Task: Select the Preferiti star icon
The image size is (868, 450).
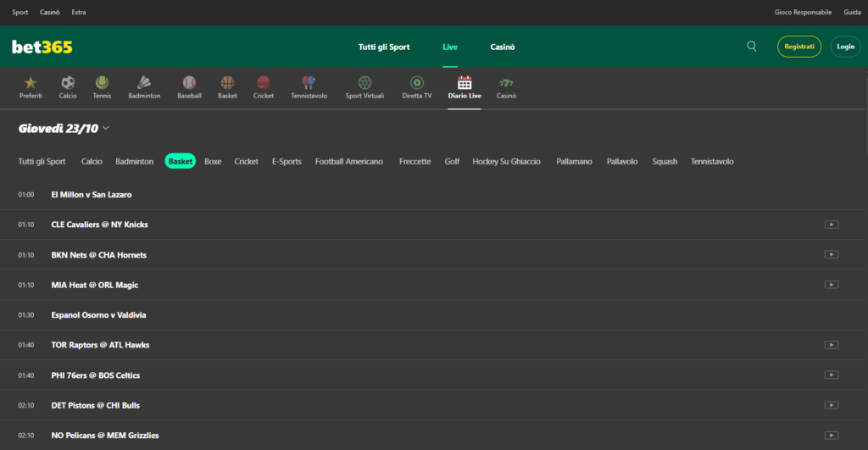Action: (31, 83)
